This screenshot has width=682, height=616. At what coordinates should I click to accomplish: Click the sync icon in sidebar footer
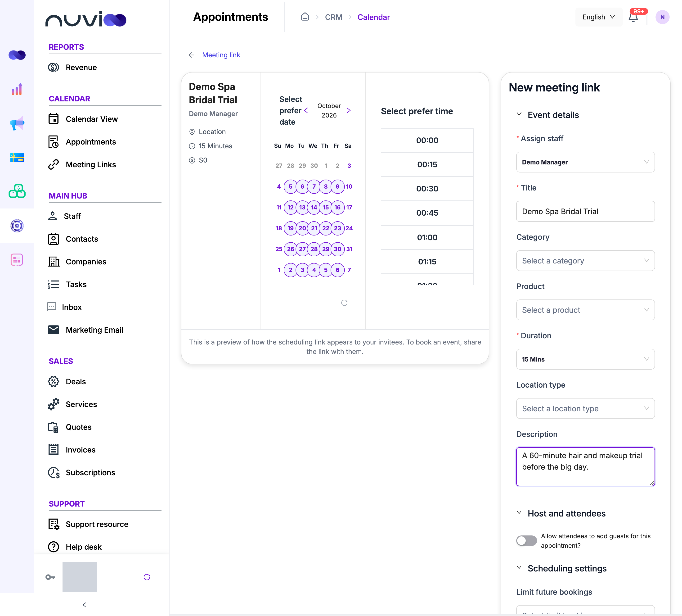(147, 577)
